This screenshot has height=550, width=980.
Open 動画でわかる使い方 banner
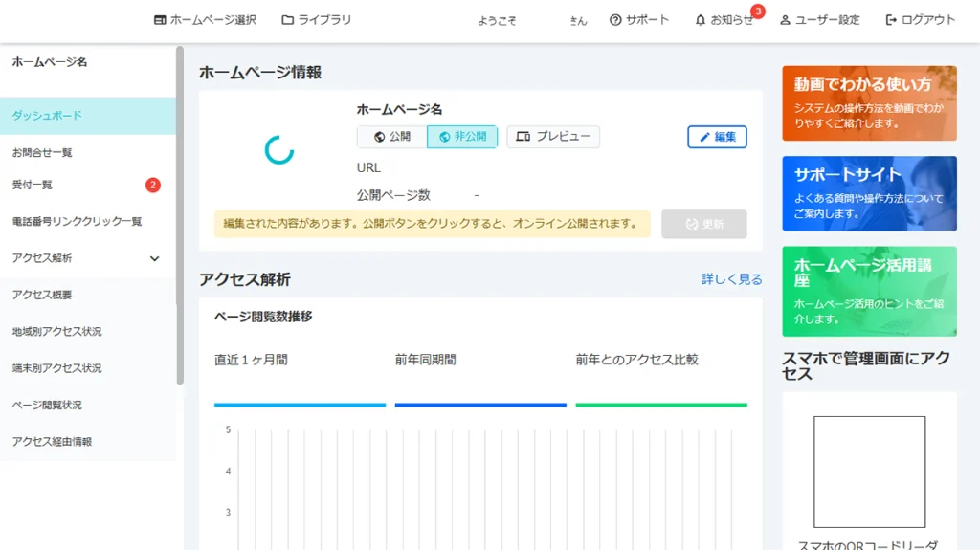(x=869, y=103)
